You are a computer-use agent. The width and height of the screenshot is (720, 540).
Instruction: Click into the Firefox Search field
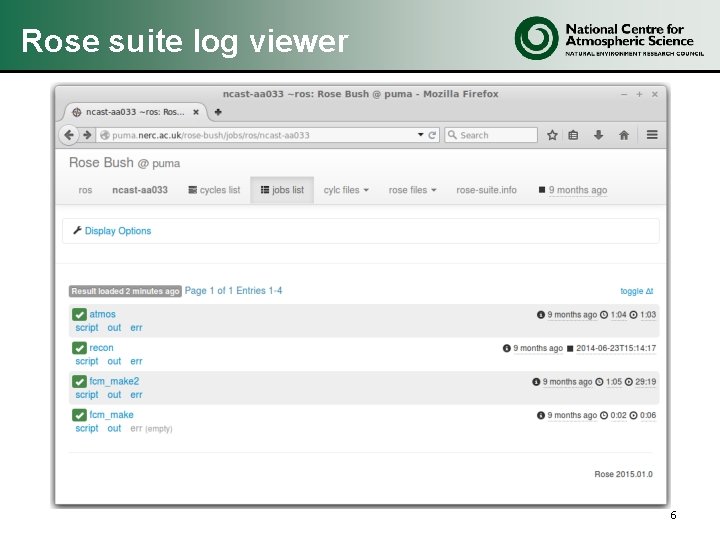click(x=491, y=135)
